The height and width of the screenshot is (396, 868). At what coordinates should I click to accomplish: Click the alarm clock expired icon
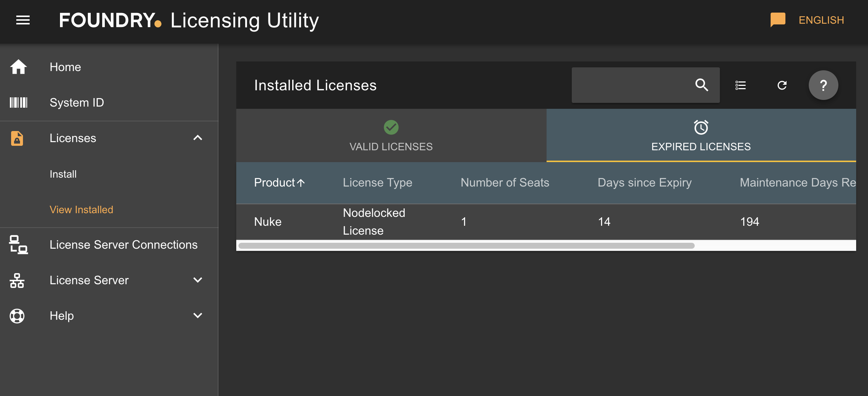tap(701, 127)
